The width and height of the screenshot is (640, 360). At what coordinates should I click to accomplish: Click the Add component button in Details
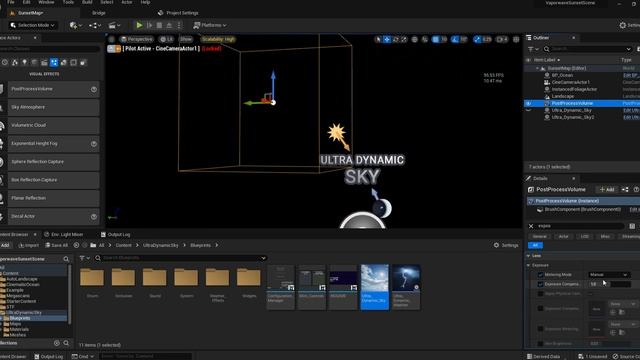pyautogui.click(x=607, y=189)
